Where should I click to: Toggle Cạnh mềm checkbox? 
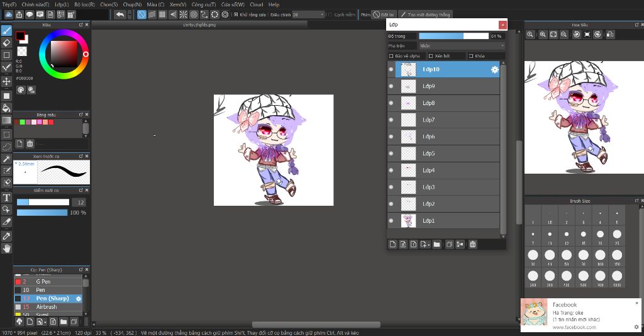pos(330,15)
